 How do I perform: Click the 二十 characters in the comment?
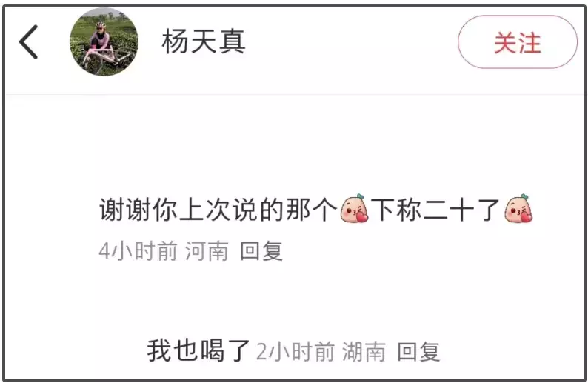click(x=449, y=210)
